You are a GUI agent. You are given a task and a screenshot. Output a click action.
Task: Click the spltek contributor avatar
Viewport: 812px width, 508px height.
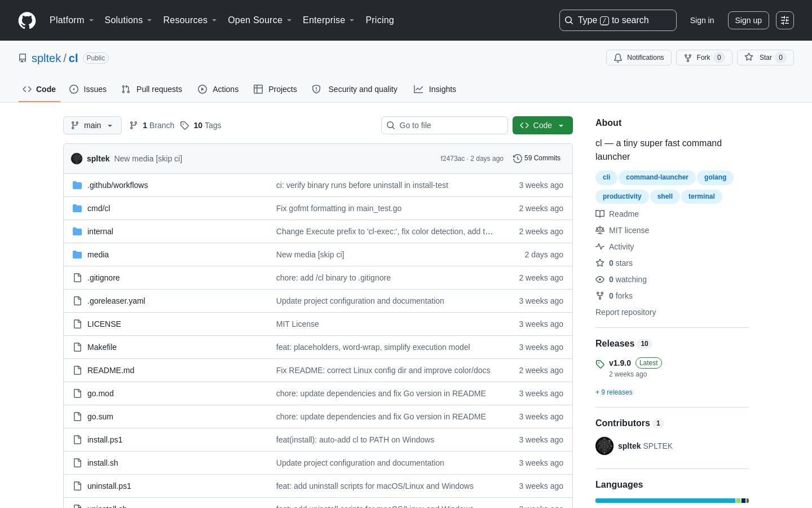click(x=604, y=446)
